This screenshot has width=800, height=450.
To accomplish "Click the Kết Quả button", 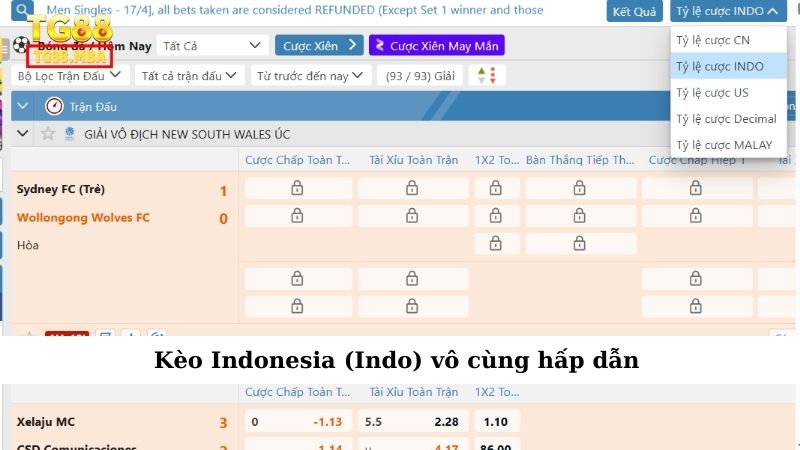I will tap(634, 11).
